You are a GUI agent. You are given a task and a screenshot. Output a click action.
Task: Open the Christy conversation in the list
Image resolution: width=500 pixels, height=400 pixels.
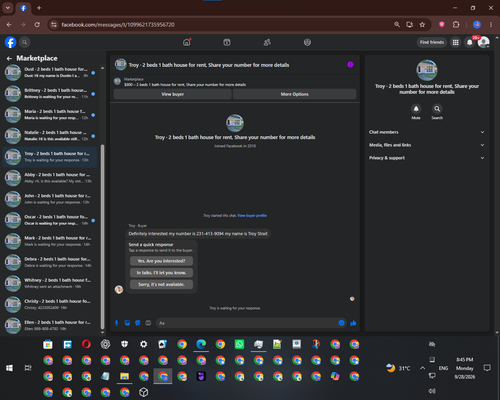[50, 304]
